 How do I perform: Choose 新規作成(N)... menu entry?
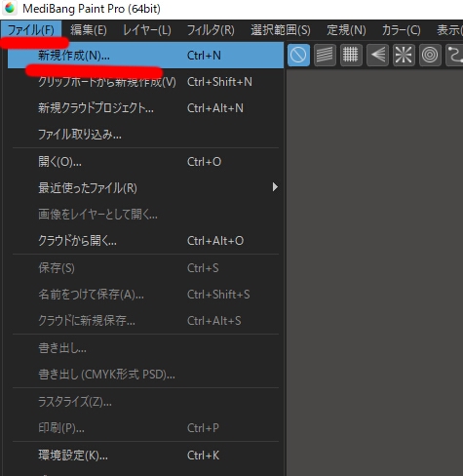click(x=145, y=56)
